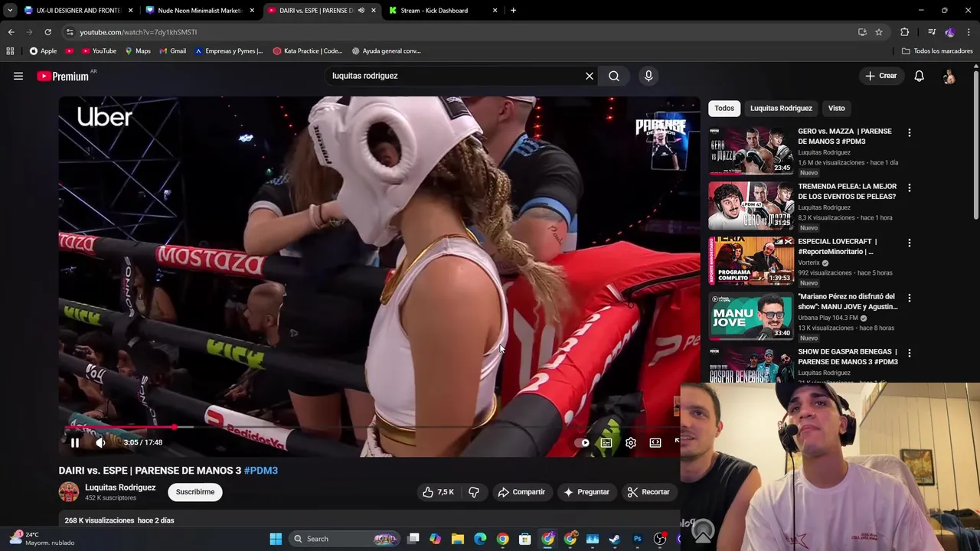The height and width of the screenshot is (551, 980).
Task: Open the #PDM3 hashtag link
Action: (x=261, y=471)
